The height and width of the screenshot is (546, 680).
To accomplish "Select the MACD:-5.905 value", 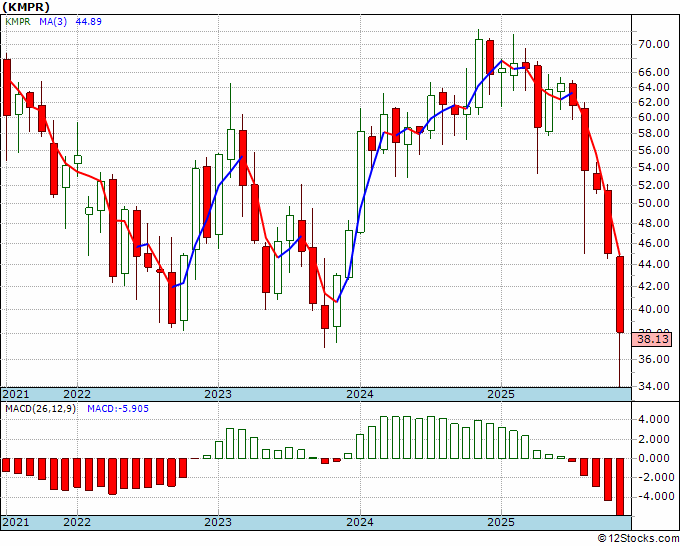I will click(x=118, y=409).
